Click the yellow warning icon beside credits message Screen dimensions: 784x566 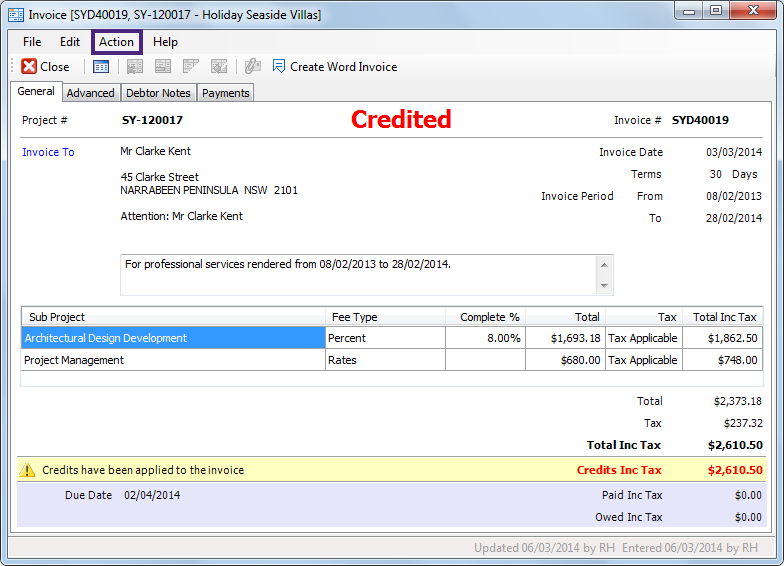(28, 470)
